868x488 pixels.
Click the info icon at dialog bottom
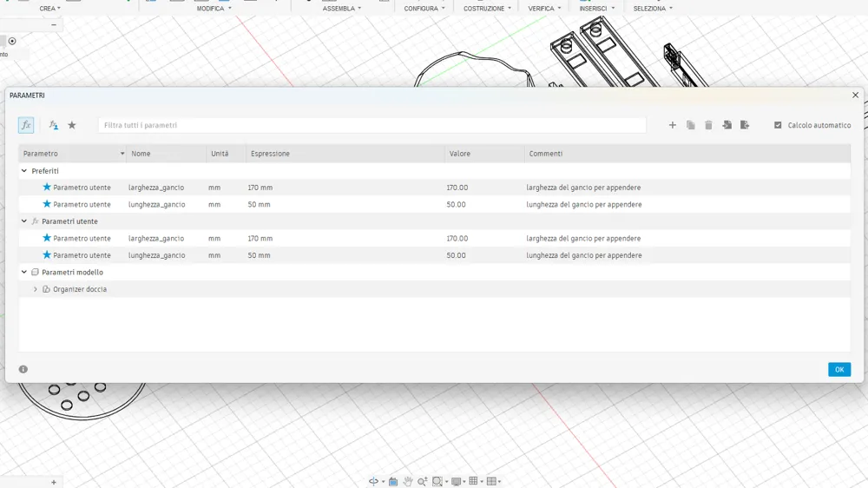click(23, 369)
